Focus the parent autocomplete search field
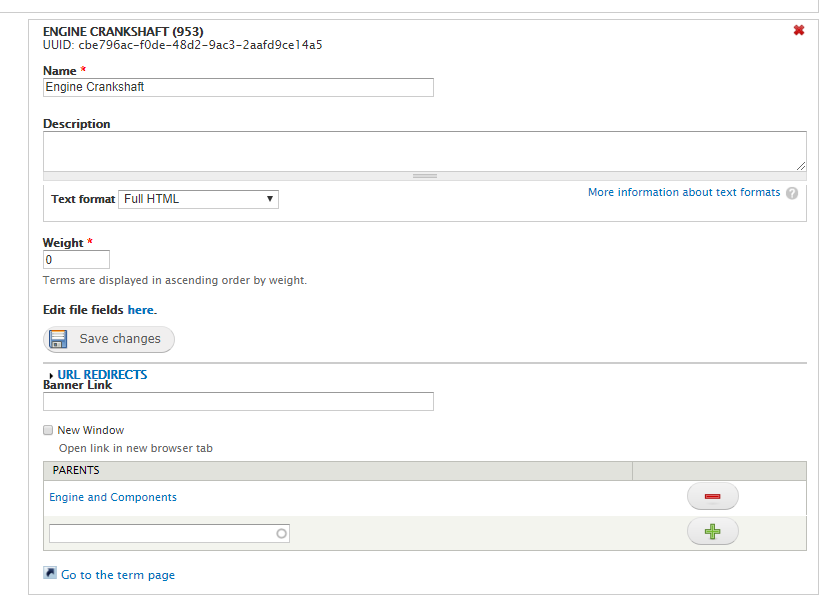 [169, 533]
